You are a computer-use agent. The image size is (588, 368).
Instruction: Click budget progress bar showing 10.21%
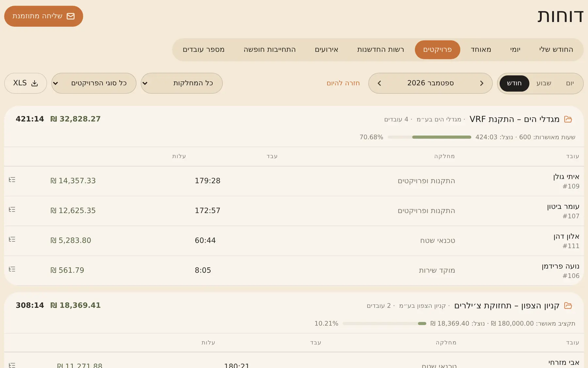coord(384,324)
